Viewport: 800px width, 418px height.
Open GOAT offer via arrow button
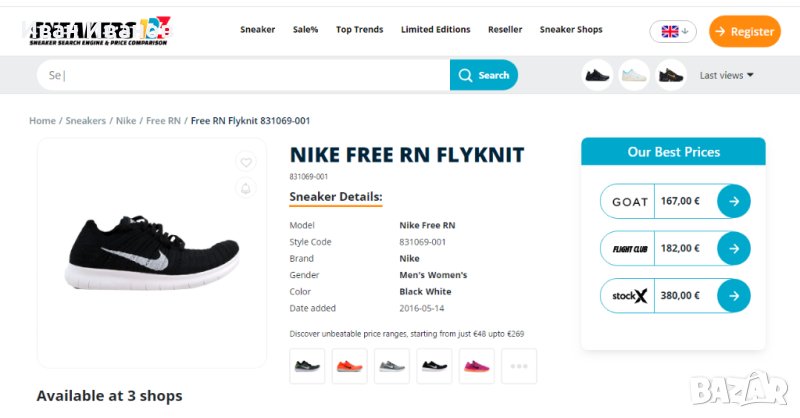click(733, 201)
